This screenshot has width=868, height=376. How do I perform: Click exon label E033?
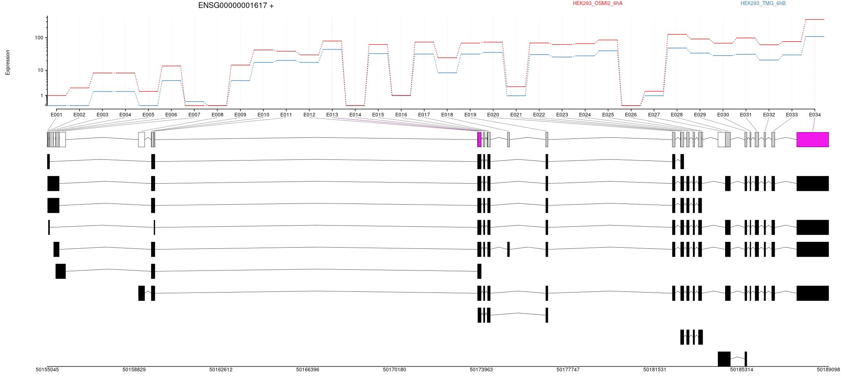pos(792,115)
